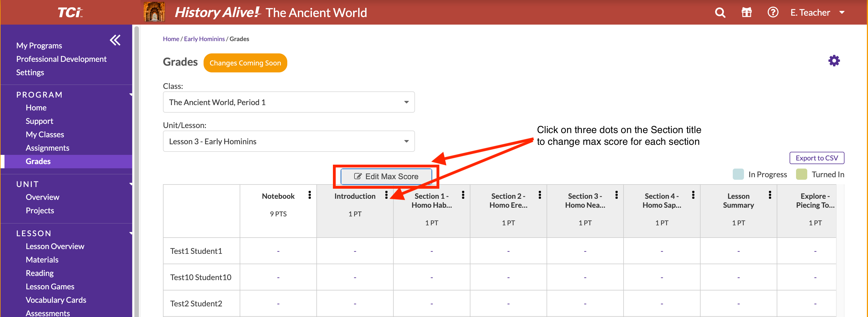Click the History Alive program thumbnail
This screenshot has width=868, height=317.
pyautogui.click(x=154, y=12)
